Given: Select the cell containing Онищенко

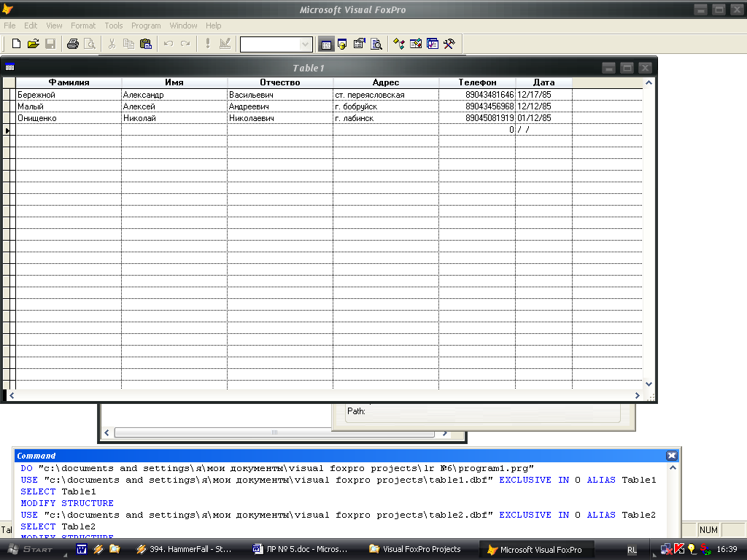Looking at the screenshot, I should pyautogui.click(x=69, y=118).
